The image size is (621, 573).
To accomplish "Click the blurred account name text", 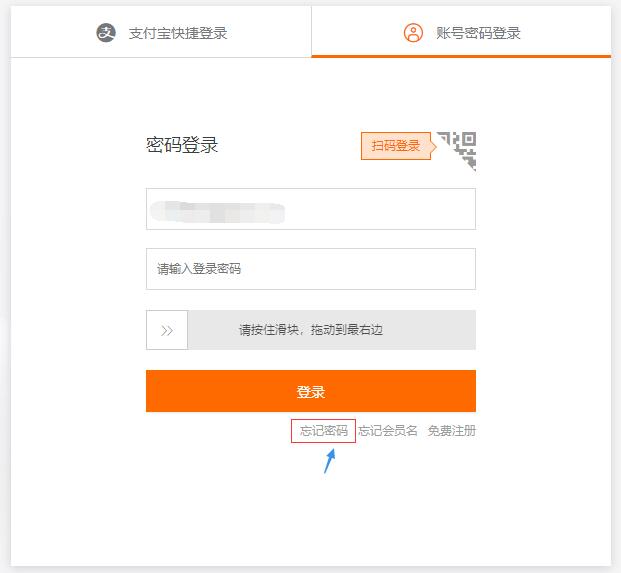I will click(218, 211).
